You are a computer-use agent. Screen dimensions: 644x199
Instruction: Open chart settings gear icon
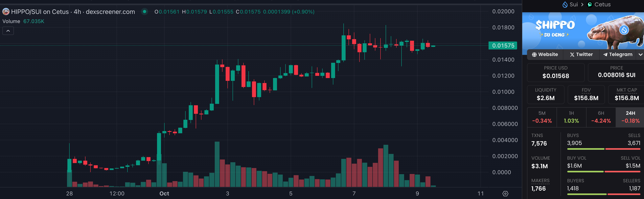[505, 193]
